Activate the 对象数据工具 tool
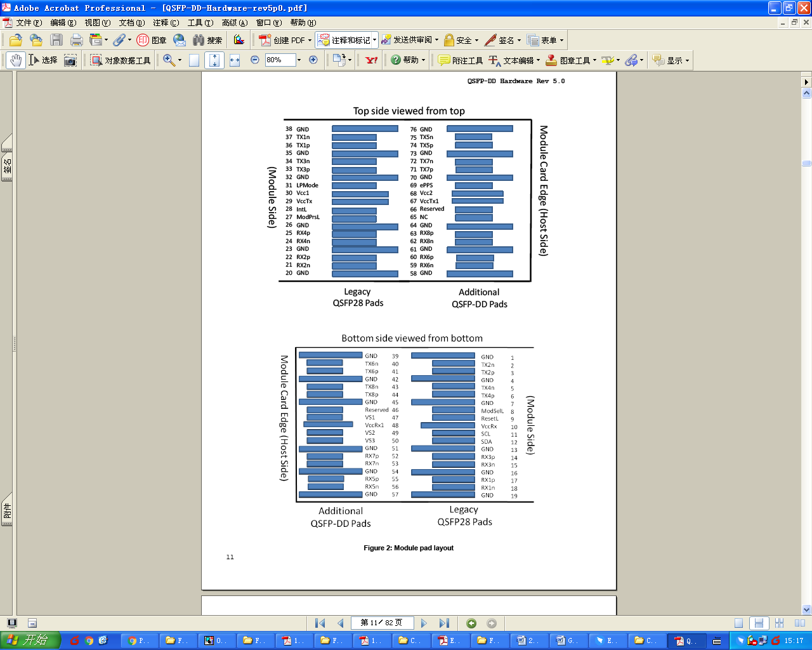Viewport: 812px width, 650px height. pos(121,60)
